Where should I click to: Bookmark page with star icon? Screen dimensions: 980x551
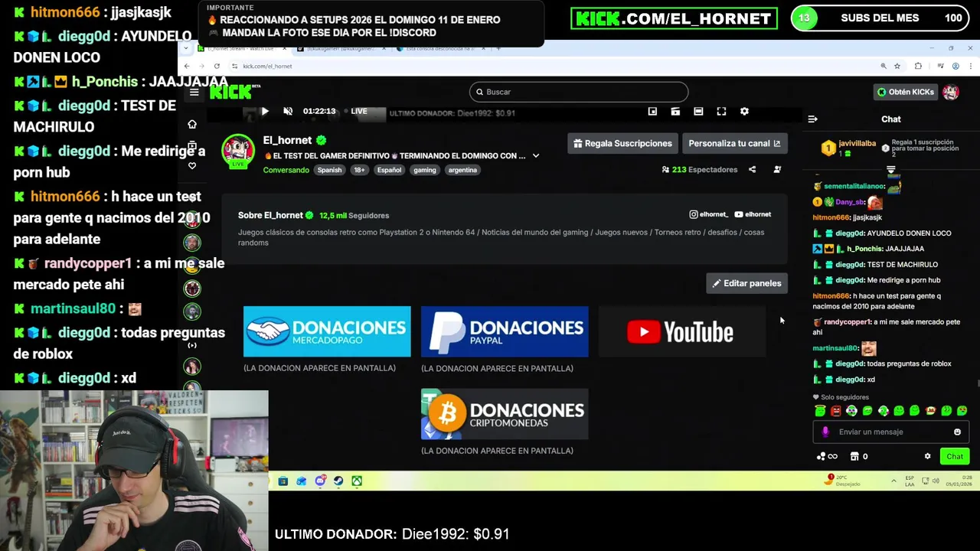click(x=897, y=66)
